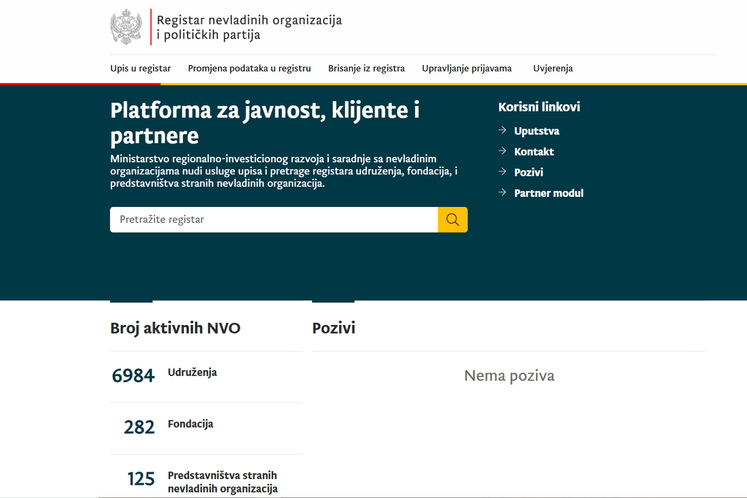Select the Udruženja count entry
This screenshot has width=747, height=498.
point(192,373)
